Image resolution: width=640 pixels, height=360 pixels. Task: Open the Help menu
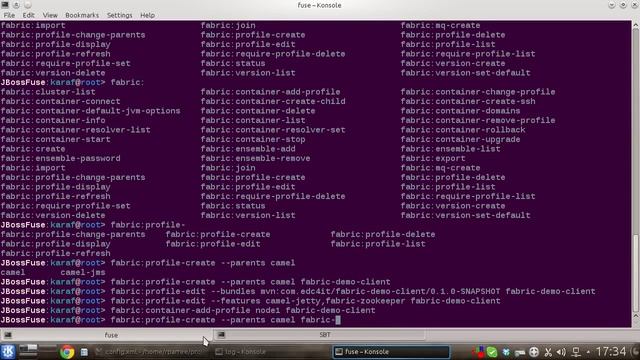(147, 15)
